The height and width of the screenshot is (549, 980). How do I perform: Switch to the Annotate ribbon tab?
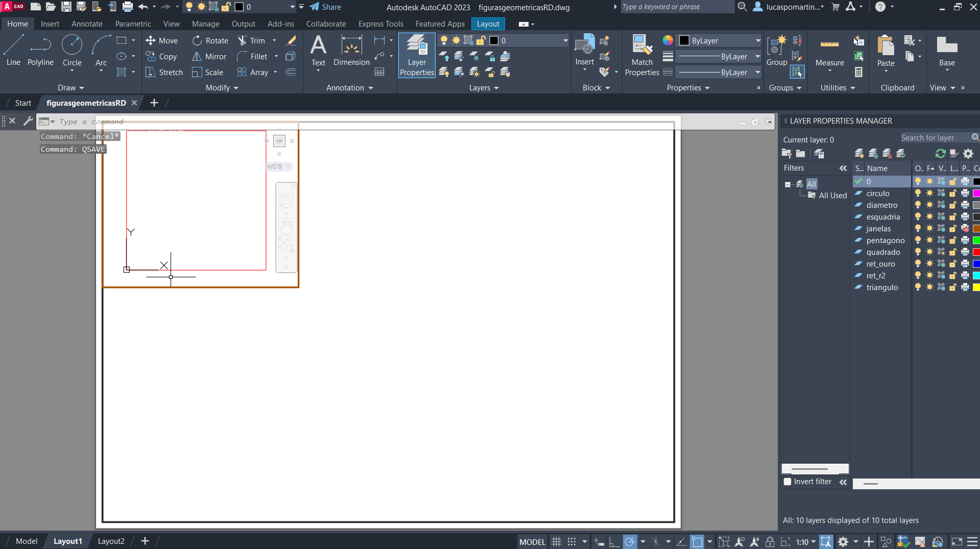point(87,24)
